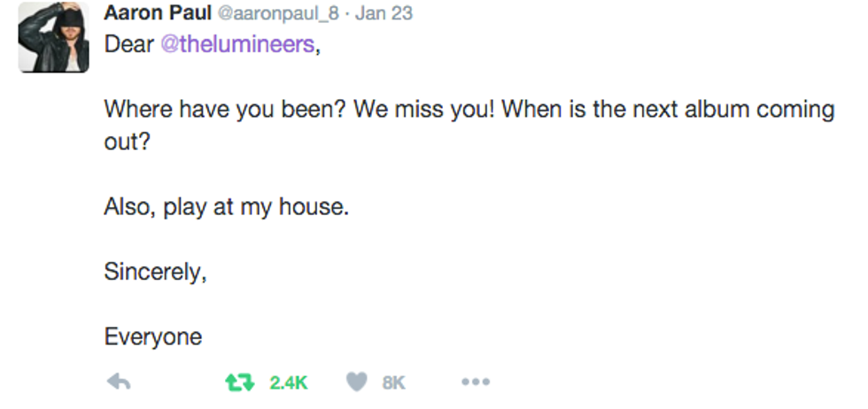
Task: Click the "Where have you been?" question
Action: click(222, 110)
